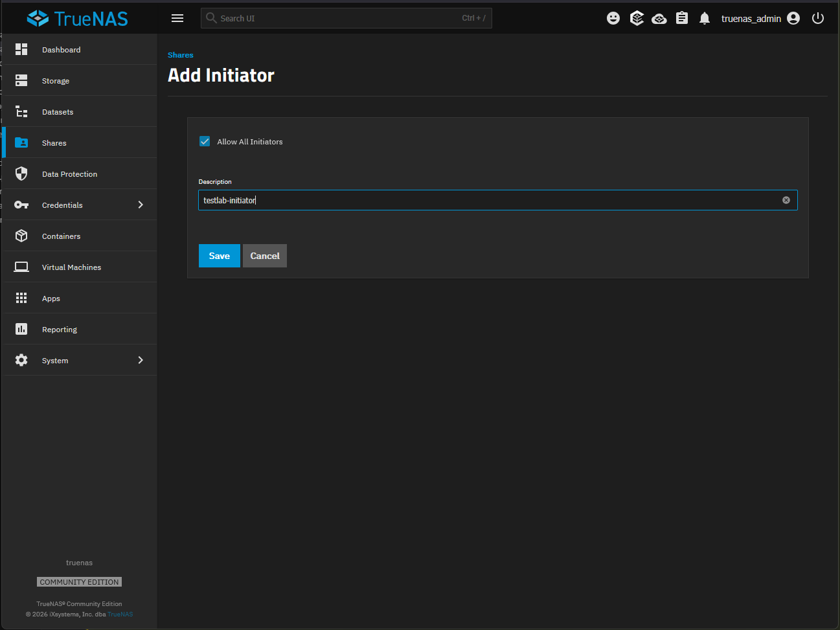Open the Apps menu item
The height and width of the screenshot is (630, 840).
click(x=80, y=298)
